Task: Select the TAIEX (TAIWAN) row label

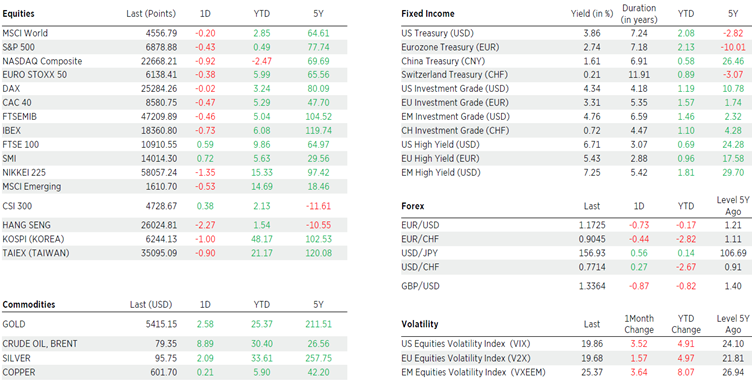Action: click(x=36, y=253)
